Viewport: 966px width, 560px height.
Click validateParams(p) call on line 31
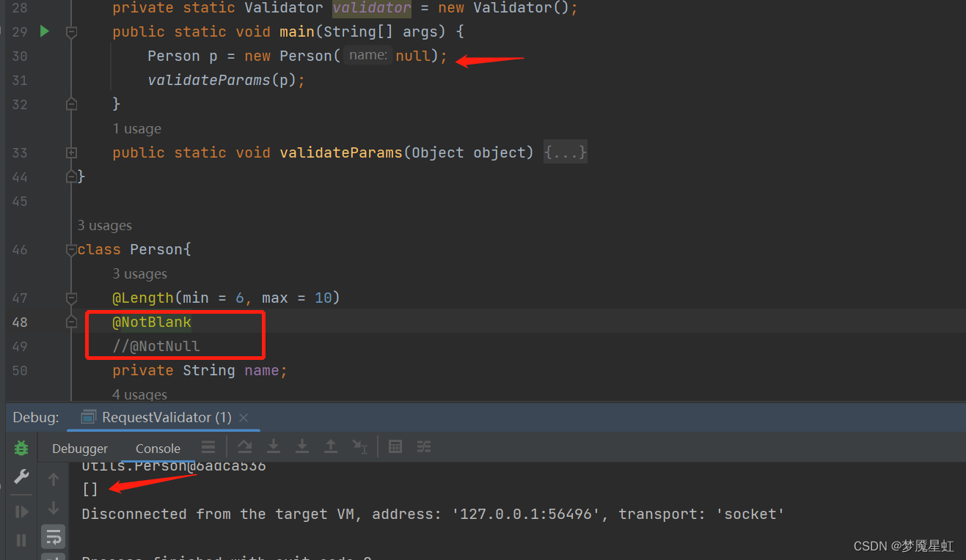point(226,80)
